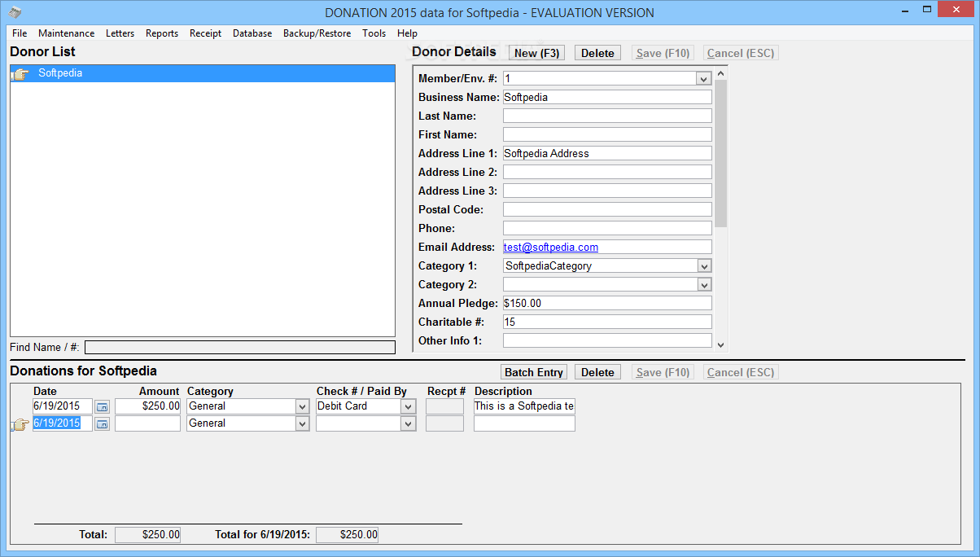Click the Charitable # field
Screen dimensions: 980x557
pyautogui.click(x=607, y=322)
